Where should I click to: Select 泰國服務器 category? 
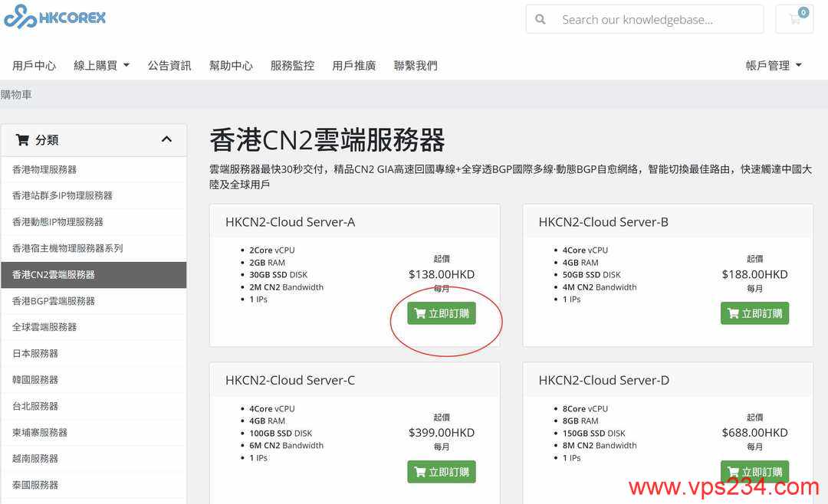point(94,485)
